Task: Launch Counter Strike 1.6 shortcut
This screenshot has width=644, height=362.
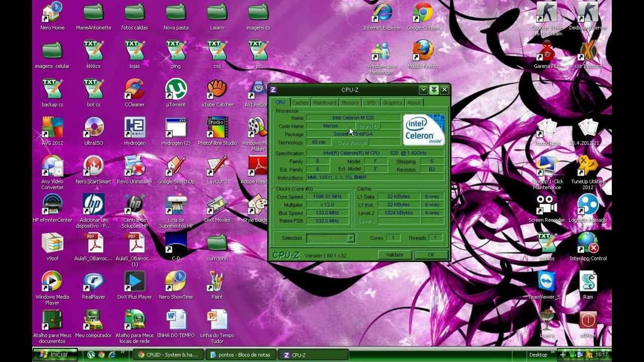Action: (547, 19)
